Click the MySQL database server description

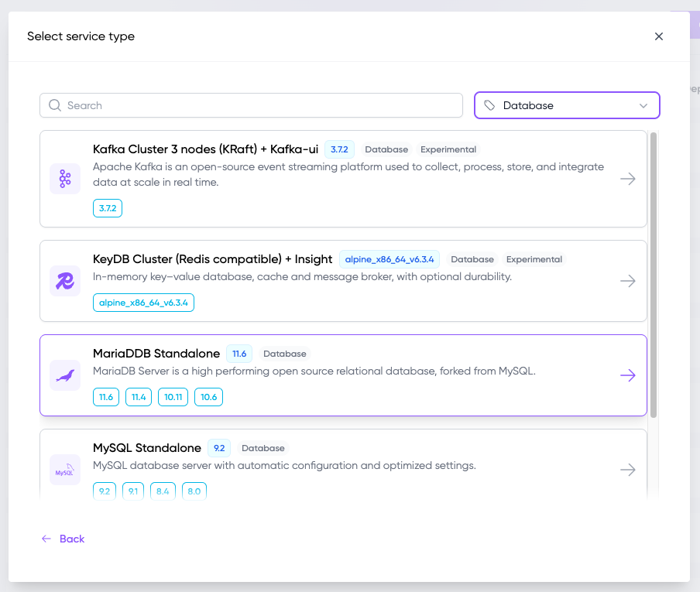click(284, 465)
